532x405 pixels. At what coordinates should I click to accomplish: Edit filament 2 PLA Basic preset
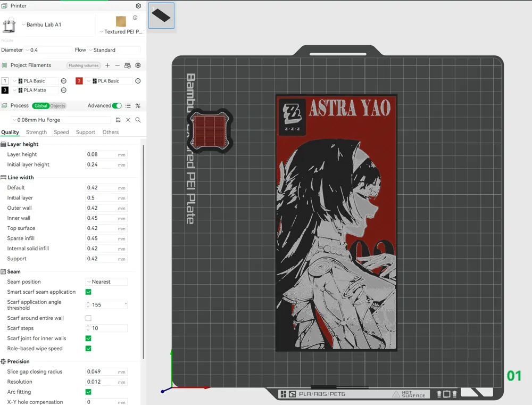(138, 81)
